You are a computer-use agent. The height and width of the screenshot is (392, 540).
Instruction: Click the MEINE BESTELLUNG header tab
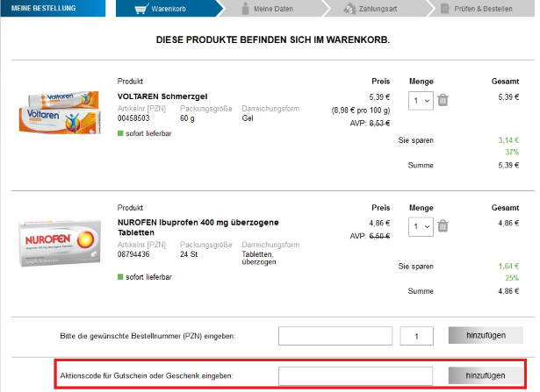coord(53,8)
